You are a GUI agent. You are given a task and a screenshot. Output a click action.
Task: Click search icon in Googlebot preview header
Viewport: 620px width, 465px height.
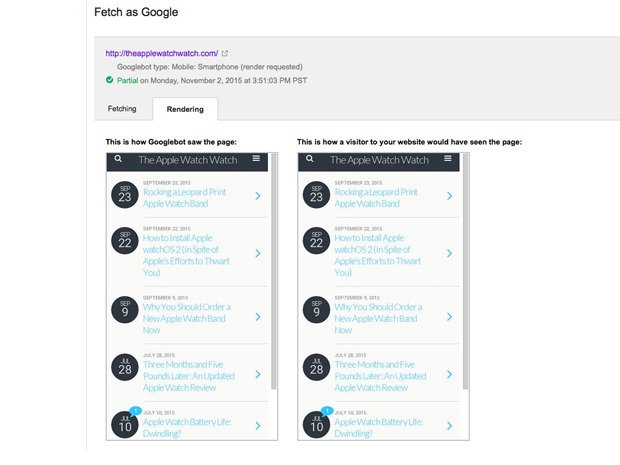click(x=118, y=159)
